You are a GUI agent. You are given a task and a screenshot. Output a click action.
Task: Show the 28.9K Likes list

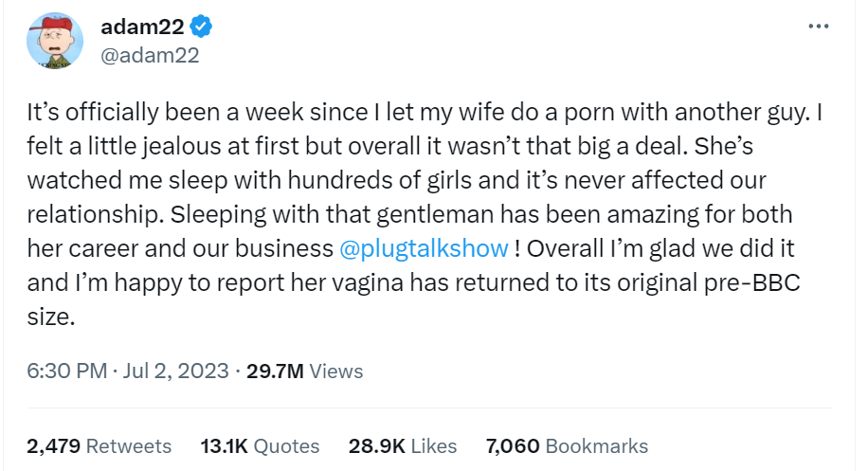pyautogui.click(x=403, y=445)
